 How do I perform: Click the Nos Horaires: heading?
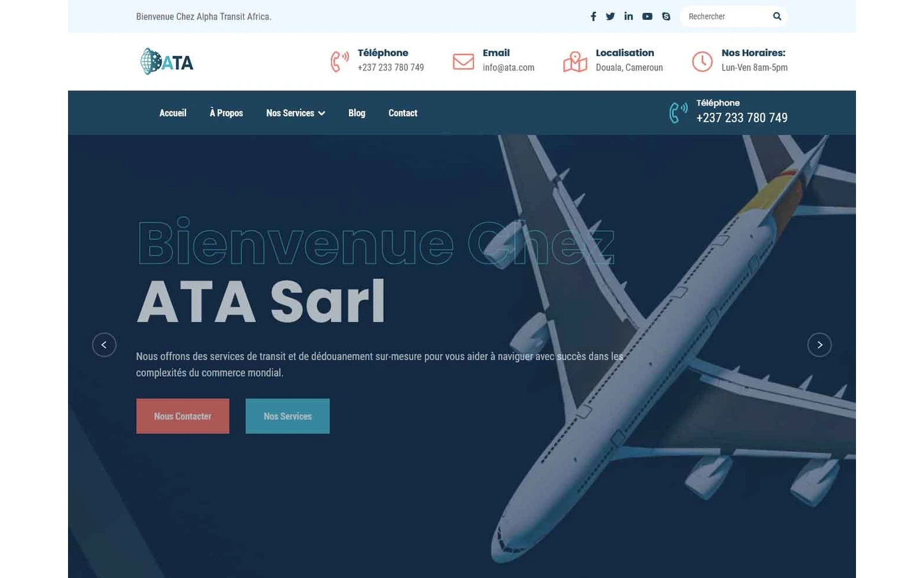pyautogui.click(x=753, y=53)
